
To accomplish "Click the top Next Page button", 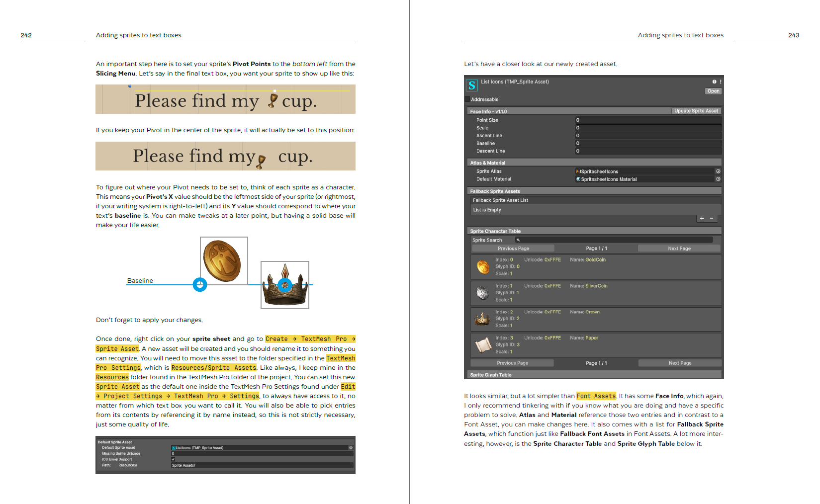I will coord(679,248).
